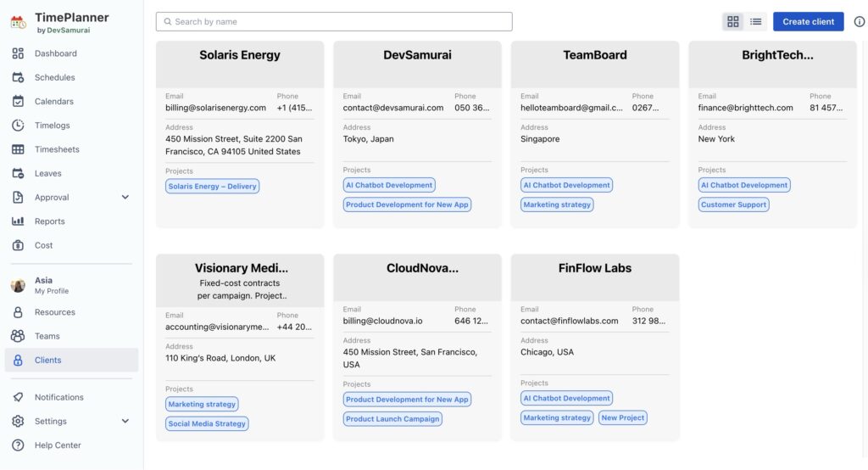Click the Leaves icon in sidebar
This screenshot has height=470, width=868.
tap(18, 173)
